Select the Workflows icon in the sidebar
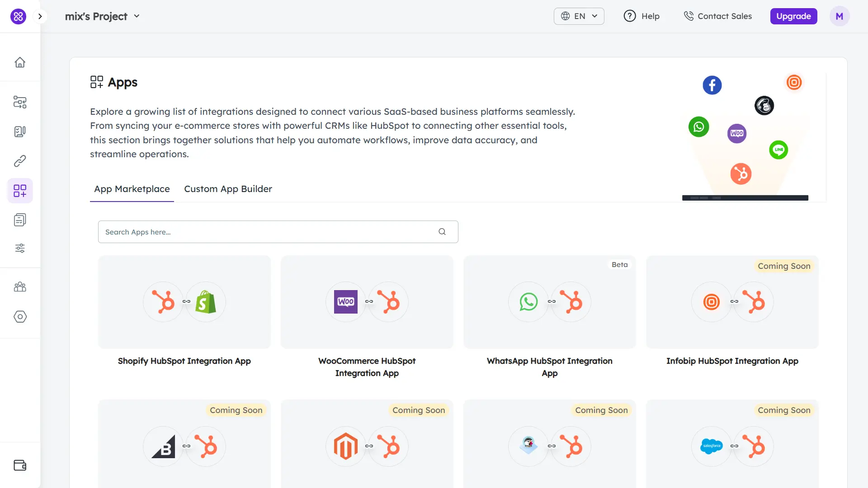Viewport: 868px width, 488px height. (x=20, y=102)
